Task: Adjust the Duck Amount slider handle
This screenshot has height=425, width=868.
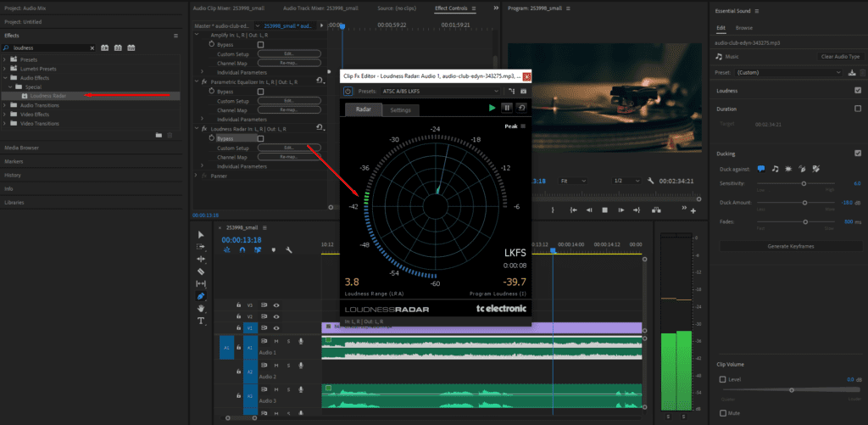Action: pyautogui.click(x=804, y=203)
